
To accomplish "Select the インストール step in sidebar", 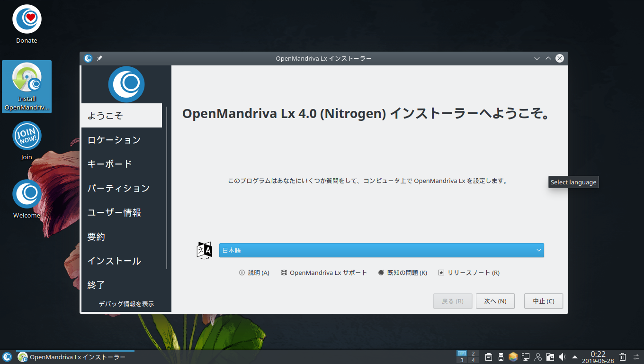I will [x=122, y=261].
